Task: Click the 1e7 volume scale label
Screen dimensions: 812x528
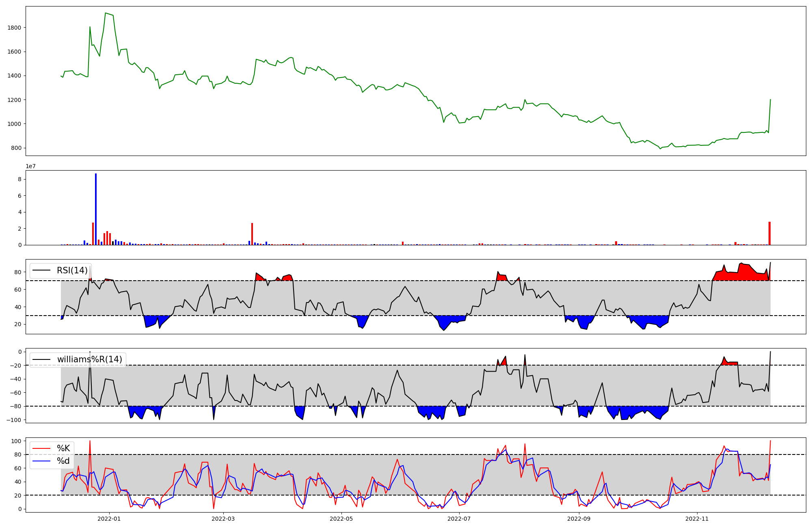Action: click(x=30, y=166)
